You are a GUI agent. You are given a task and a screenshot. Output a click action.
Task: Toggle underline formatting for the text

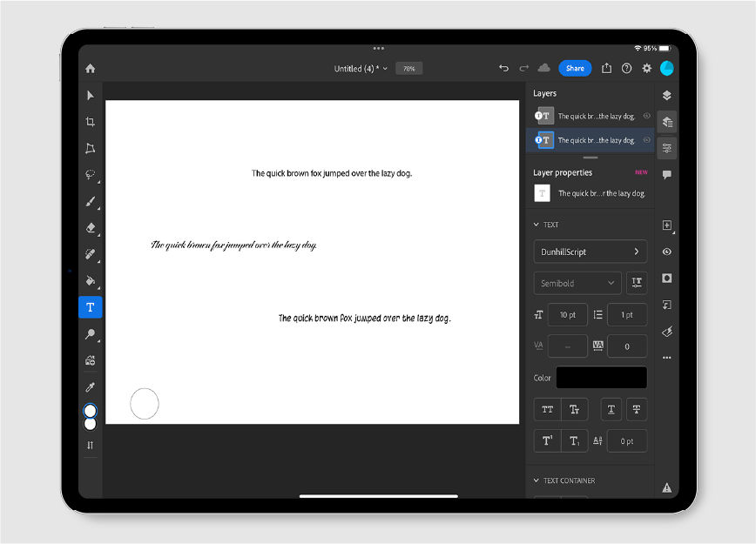point(611,409)
